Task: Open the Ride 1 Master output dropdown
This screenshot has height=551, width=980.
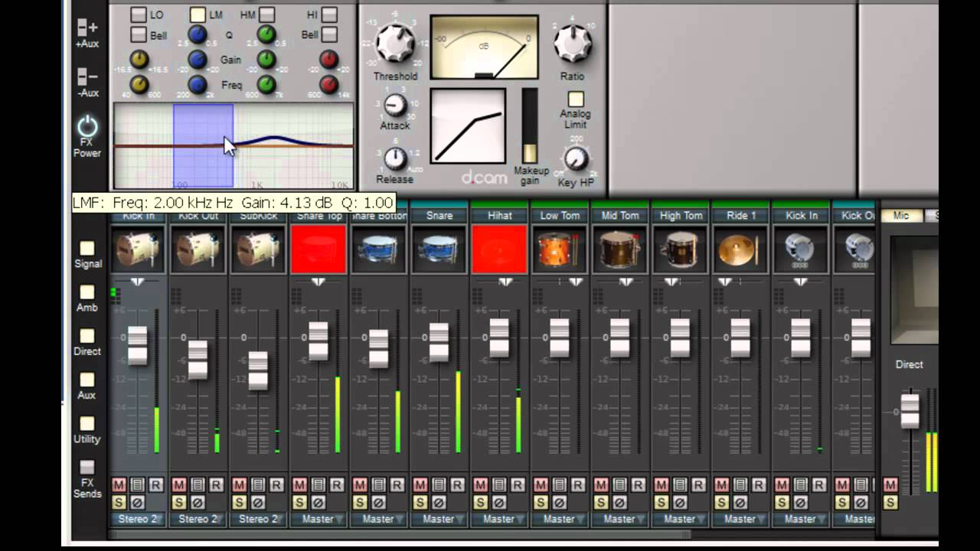Action: (740, 519)
